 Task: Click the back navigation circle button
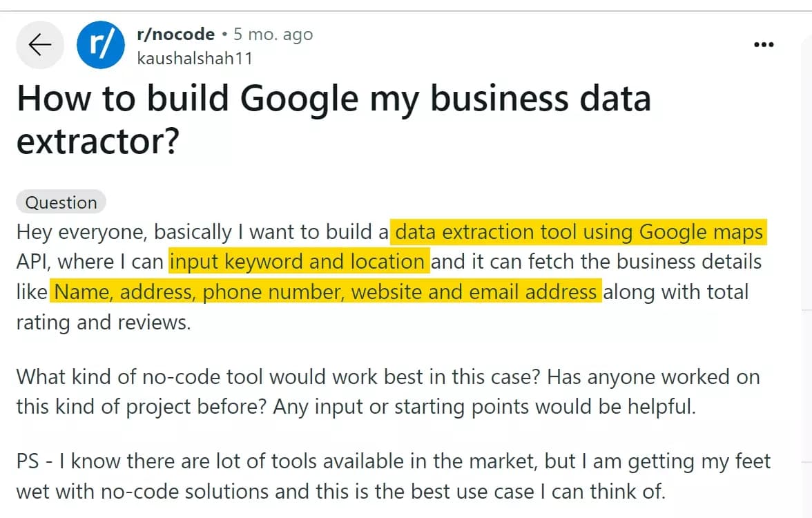click(x=39, y=44)
